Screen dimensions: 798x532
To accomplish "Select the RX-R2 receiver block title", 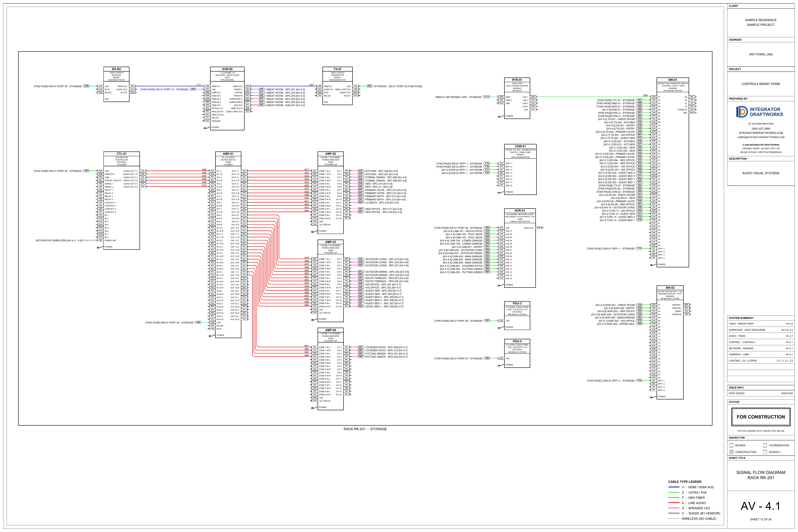I will point(116,69).
